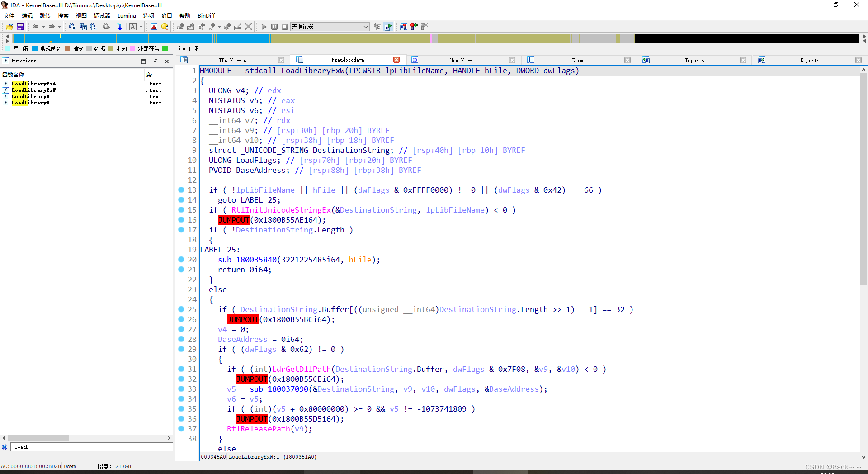Jump back with the left arrow icon
The image size is (868, 474).
point(35,27)
